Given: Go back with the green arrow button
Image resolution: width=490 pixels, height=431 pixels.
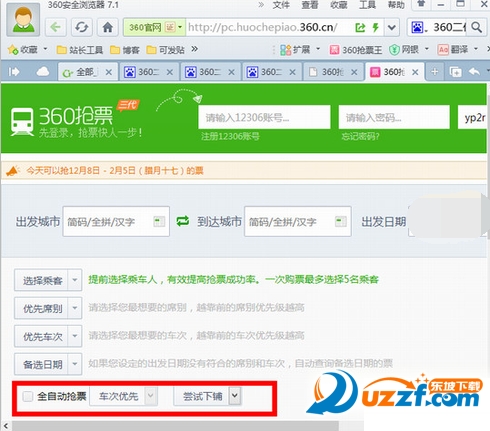Looking at the screenshot, I should (56, 27).
